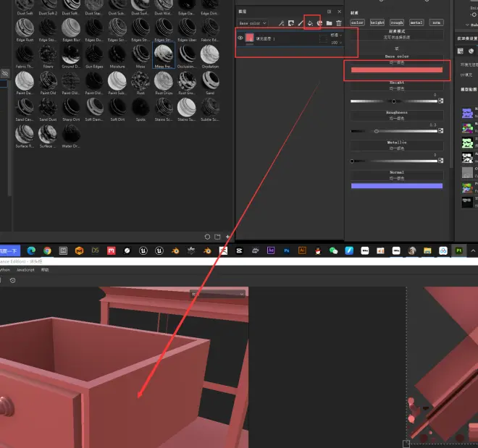Open After Effects from the taskbar
Screen dimensions: 478x448
(x=271, y=250)
